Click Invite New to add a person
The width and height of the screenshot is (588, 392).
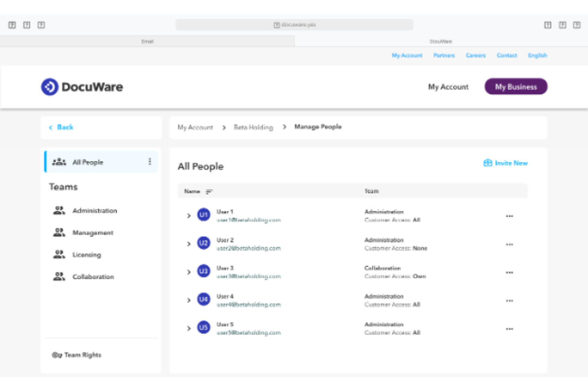505,163
